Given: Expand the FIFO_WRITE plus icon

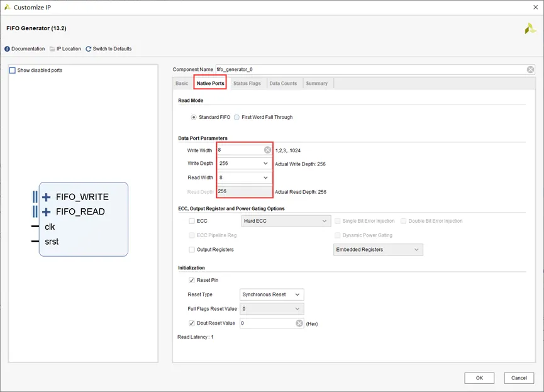Looking at the screenshot, I should 46,197.
